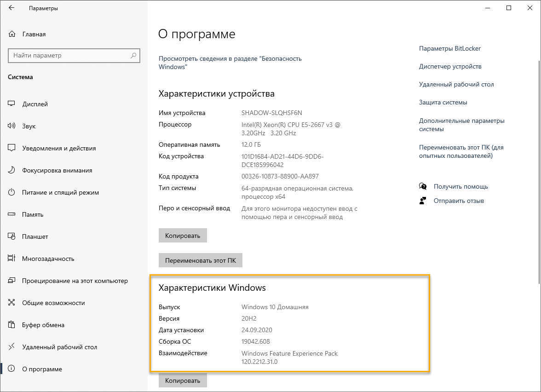Open Sound (Звук) settings via speaker icon
This screenshot has width=541, height=392.
[11, 126]
